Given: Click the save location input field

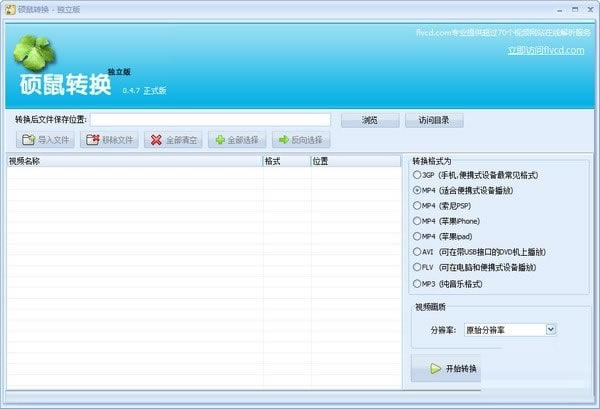Looking at the screenshot, I should [210, 120].
